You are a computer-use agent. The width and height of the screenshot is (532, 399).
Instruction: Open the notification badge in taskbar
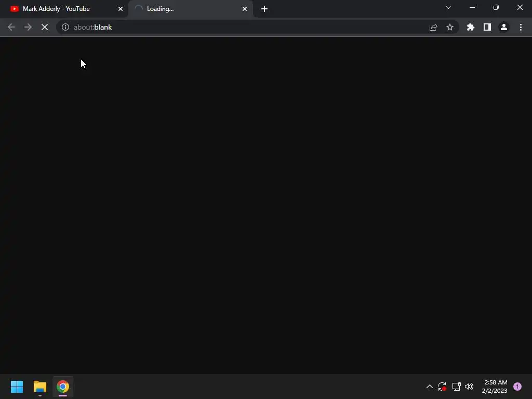coord(517,387)
